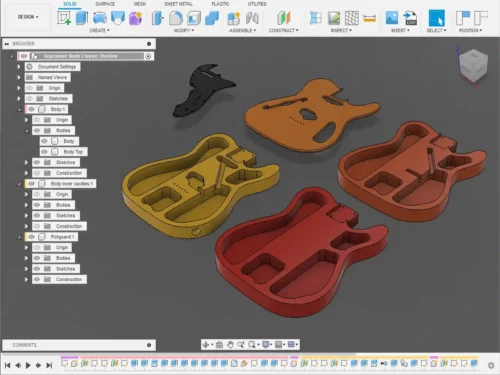Show the top-level Sketches folder
Viewport: 500px width, 375px height.
tap(29, 99)
